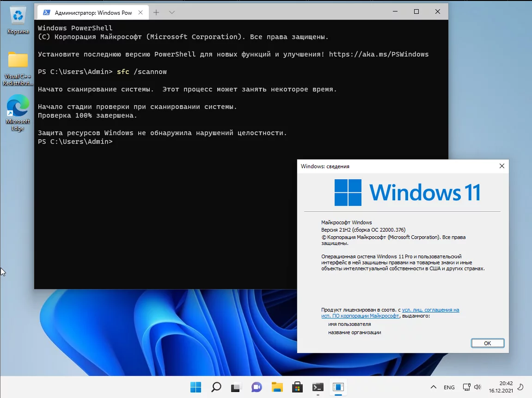Open taskbar Search magnifier
This screenshot has width=532, height=398.
click(216, 387)
